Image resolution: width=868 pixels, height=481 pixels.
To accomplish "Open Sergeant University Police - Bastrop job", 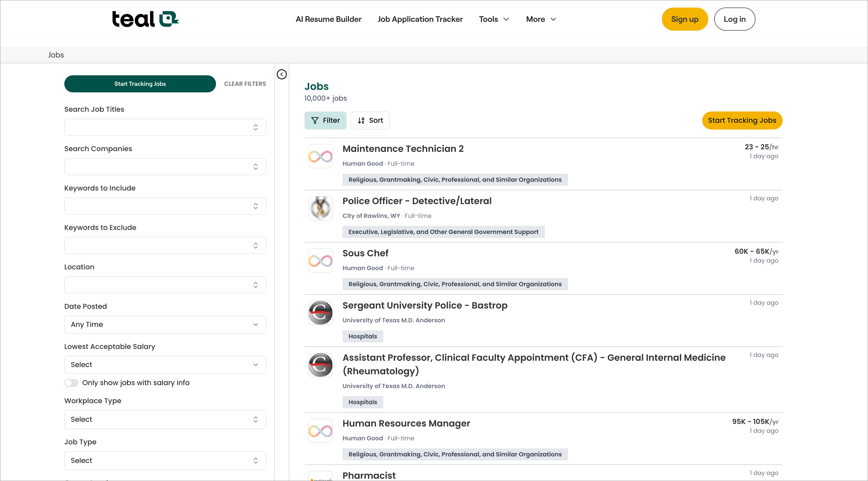I will click(425, 306).
